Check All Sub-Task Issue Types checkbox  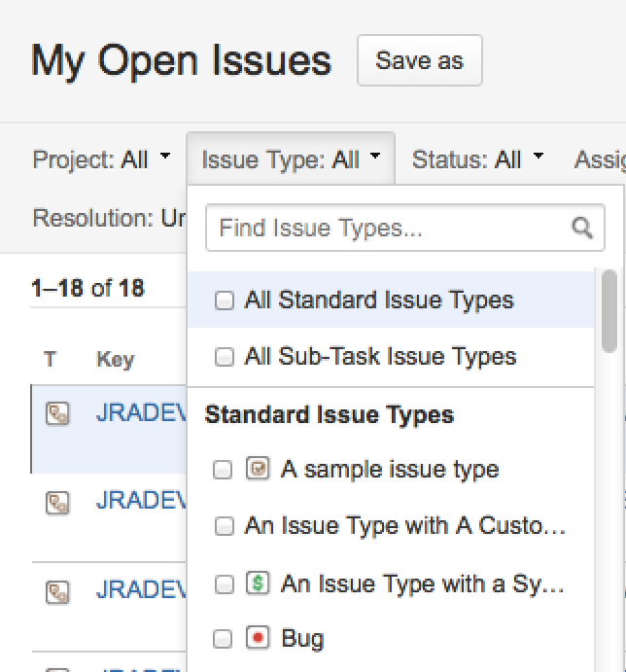point(225,358)
